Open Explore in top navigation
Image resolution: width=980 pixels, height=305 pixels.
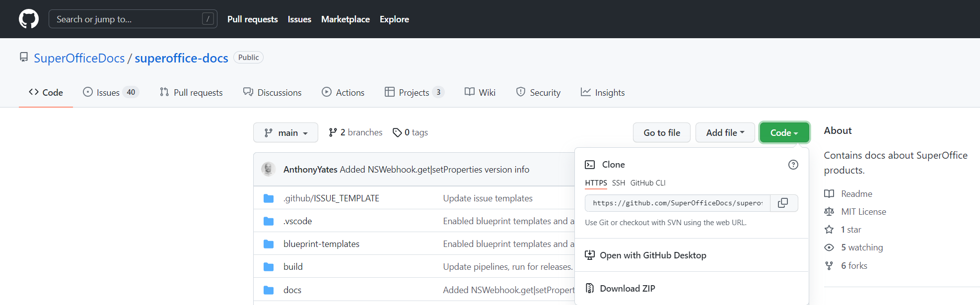tap(394, 19)
